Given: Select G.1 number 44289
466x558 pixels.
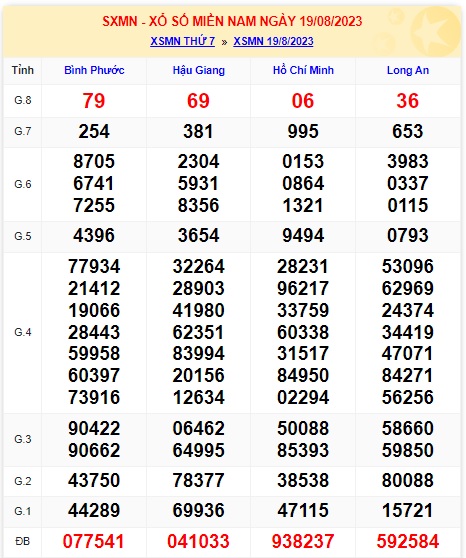Looking at the screenshot, I should click(x=94, y=511).
